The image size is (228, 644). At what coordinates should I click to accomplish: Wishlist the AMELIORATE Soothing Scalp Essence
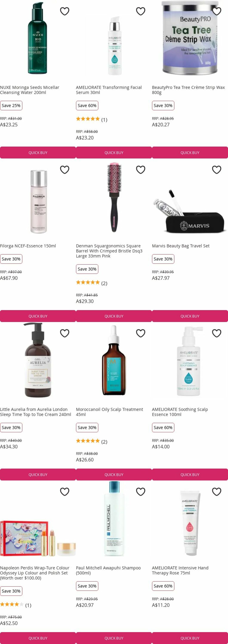(216, 333)
